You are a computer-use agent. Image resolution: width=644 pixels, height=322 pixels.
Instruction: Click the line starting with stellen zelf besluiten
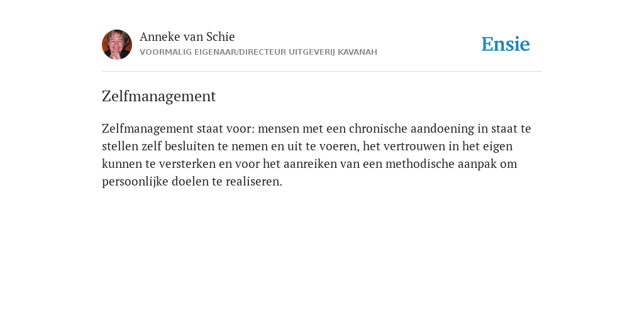pos(307,146)
